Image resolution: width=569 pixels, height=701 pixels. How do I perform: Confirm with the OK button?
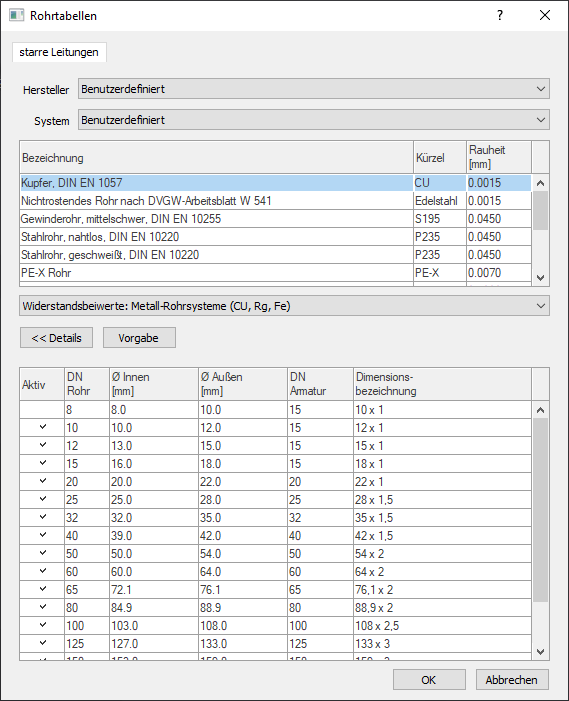(429, 680)
